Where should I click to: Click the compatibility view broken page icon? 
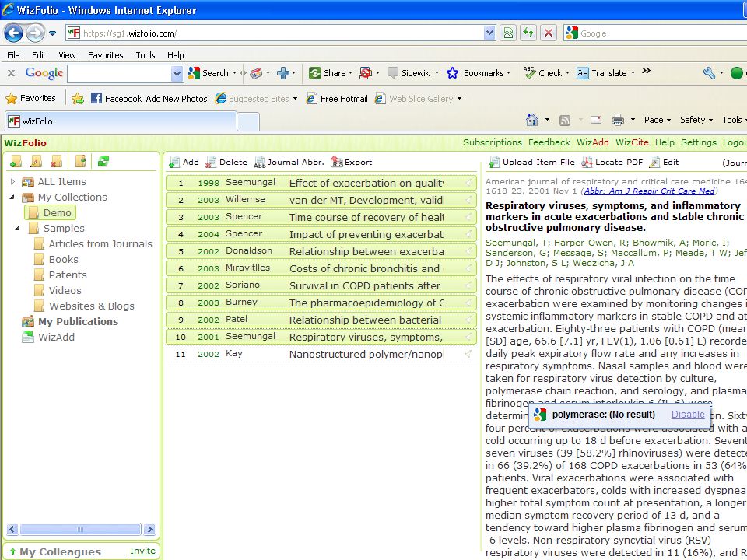pos(508,33)
